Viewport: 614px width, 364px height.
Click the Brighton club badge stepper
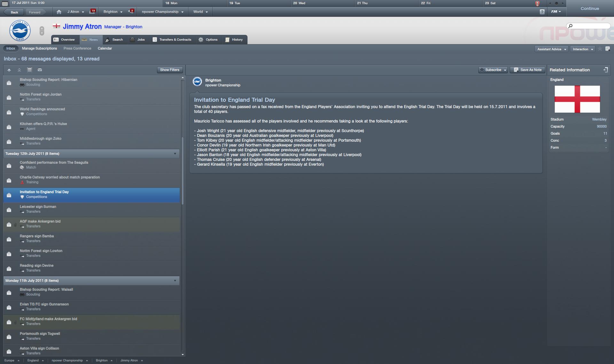42,31
